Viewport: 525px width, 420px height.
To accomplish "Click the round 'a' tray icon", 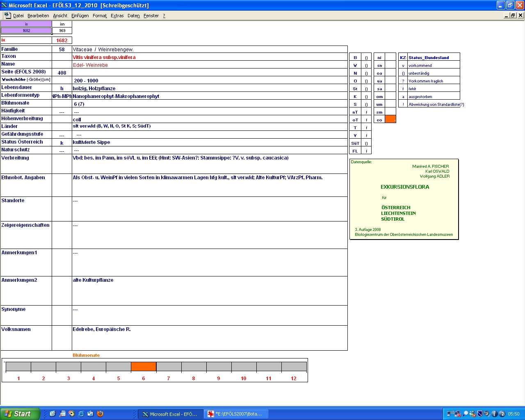I will tap(502, 414).
